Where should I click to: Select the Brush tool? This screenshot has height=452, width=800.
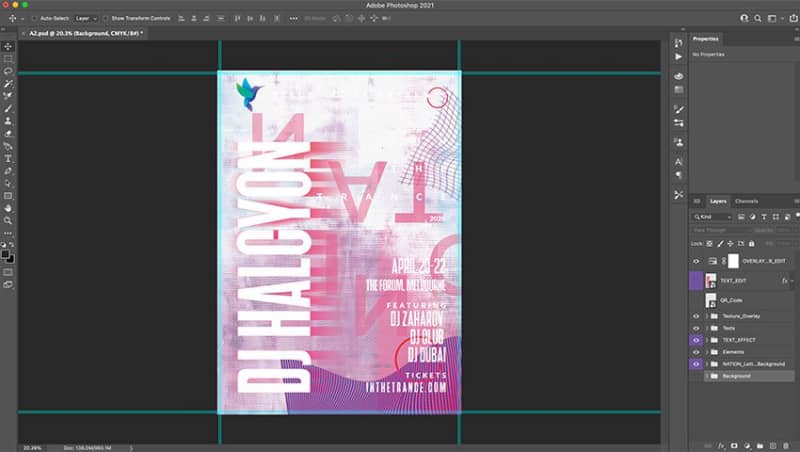8,109
